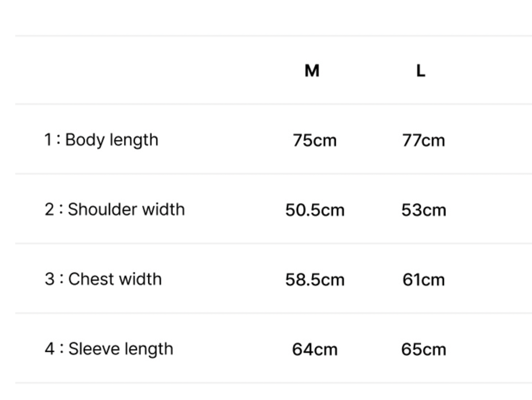Click the word width in Shoulder width
Screen dimensions: 532x400
(163, 209)
